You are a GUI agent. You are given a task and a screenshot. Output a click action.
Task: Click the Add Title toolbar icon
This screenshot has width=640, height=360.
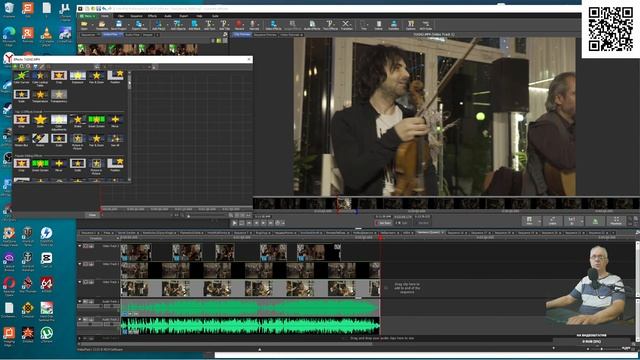point(224,24)
